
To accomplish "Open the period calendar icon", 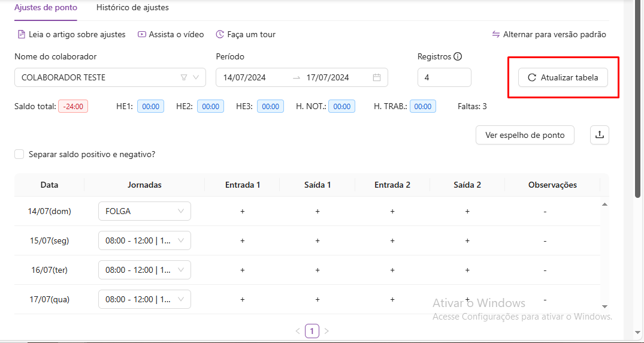I will point(377,77).
